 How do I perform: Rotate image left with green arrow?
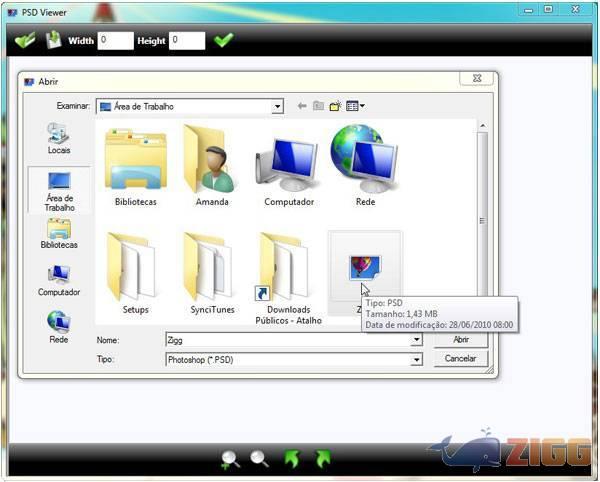point(292,459)
